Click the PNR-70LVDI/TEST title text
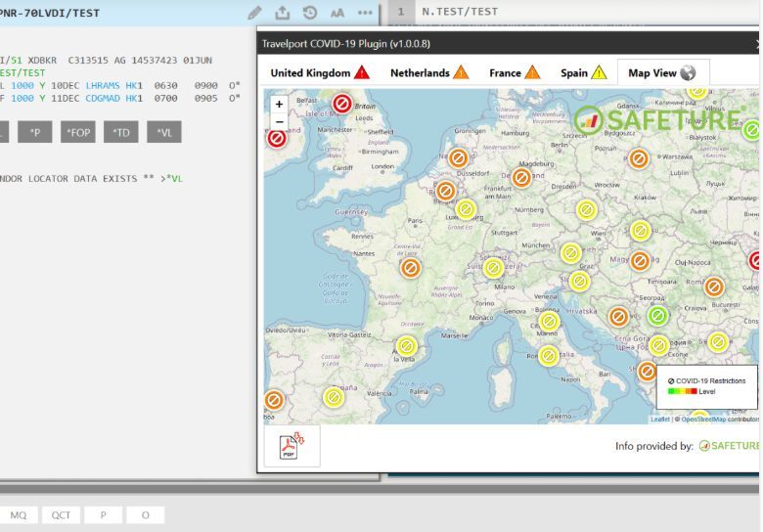 click(49, 13)
